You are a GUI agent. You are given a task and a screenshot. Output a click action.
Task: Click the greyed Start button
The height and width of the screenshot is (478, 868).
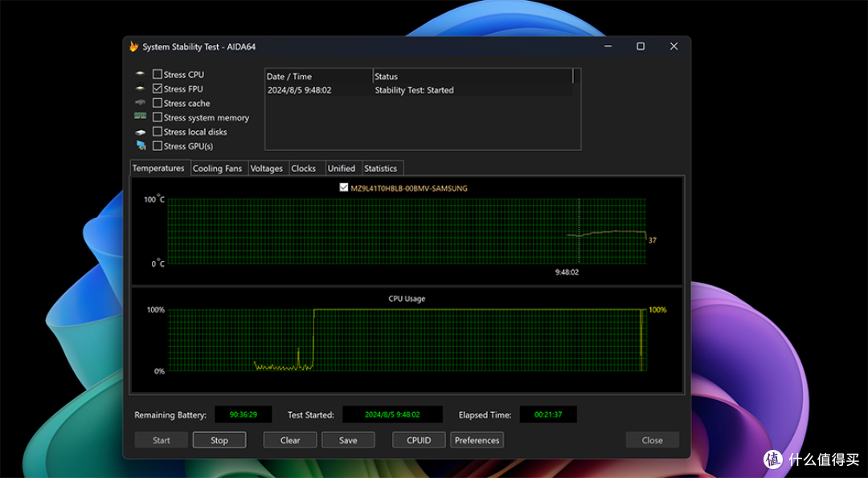161,440
